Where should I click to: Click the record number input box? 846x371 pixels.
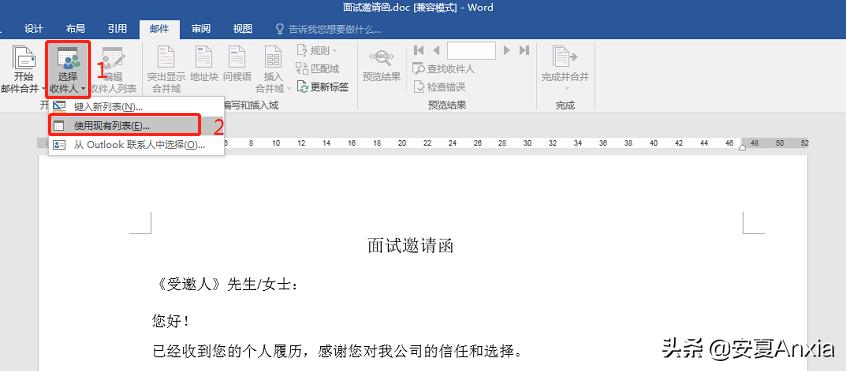(x=471, y=51)
